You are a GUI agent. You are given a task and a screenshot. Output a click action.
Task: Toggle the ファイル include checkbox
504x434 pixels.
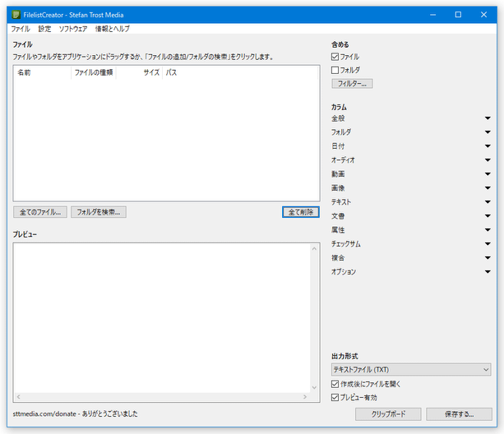click(335, 57)
